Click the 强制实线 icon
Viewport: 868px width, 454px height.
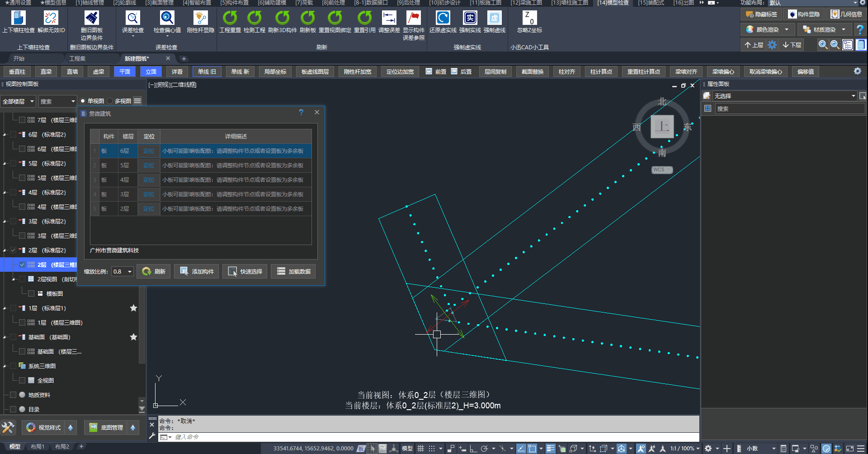click(470, 18)
